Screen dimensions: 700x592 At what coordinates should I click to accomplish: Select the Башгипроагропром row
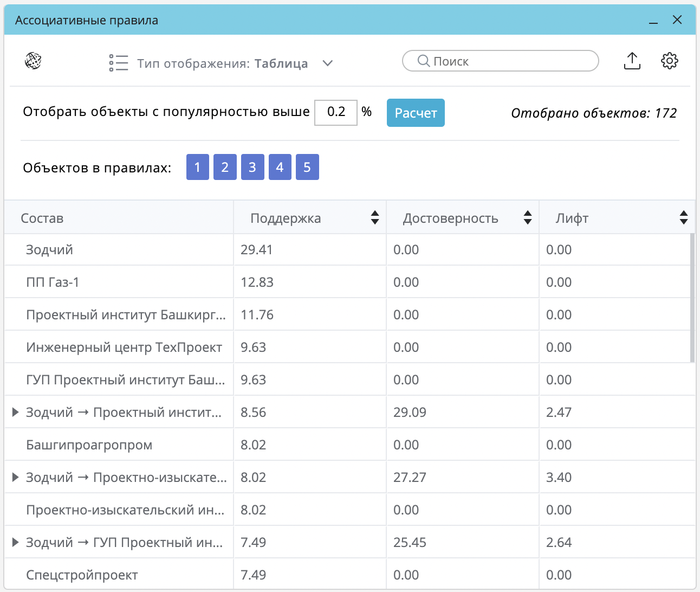click(89, 445)
